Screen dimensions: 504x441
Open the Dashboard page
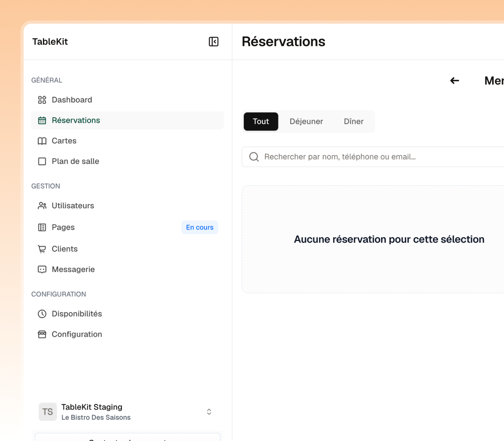click(128, 100)
